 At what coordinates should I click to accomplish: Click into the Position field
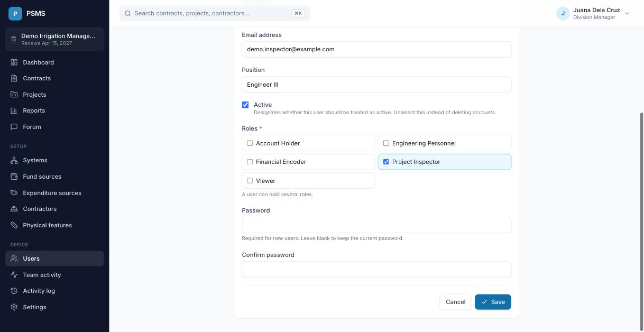376,85
